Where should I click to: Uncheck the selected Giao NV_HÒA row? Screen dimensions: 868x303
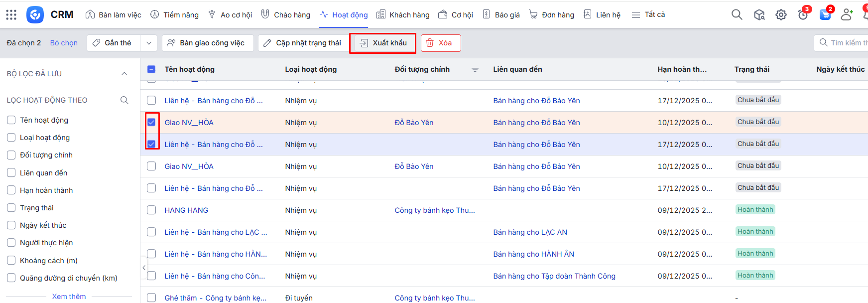pyautogui.click(x=151, y=123)
